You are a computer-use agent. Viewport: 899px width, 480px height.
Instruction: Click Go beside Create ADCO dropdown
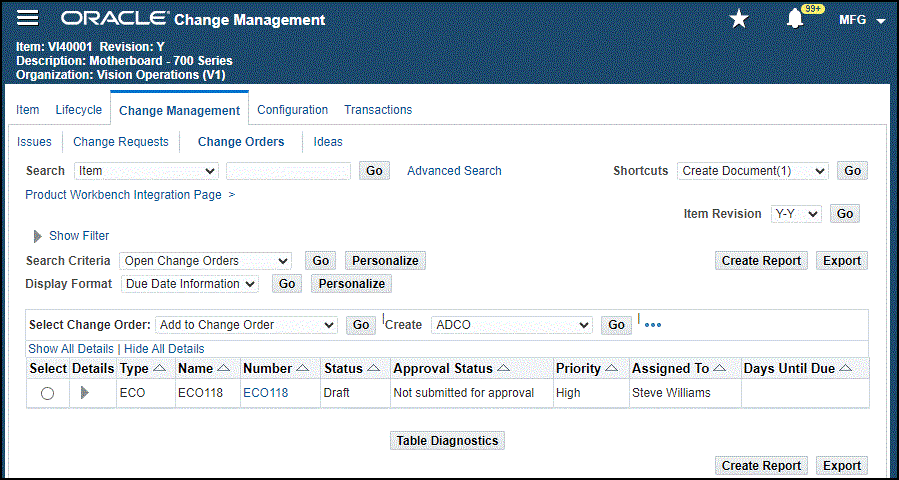coord(616,325)
